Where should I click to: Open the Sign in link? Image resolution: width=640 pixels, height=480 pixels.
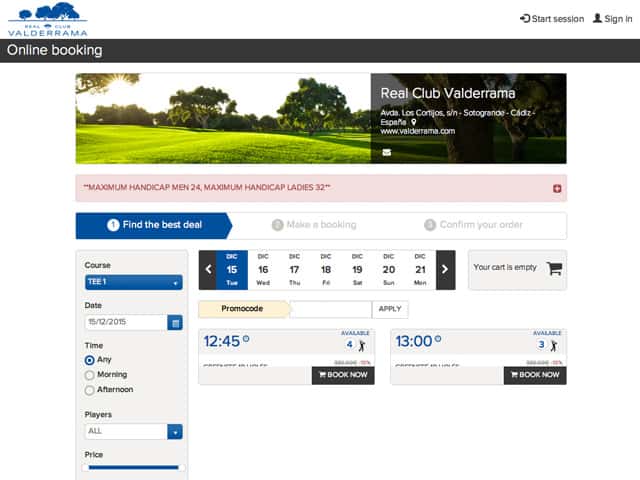click(612, 19)
